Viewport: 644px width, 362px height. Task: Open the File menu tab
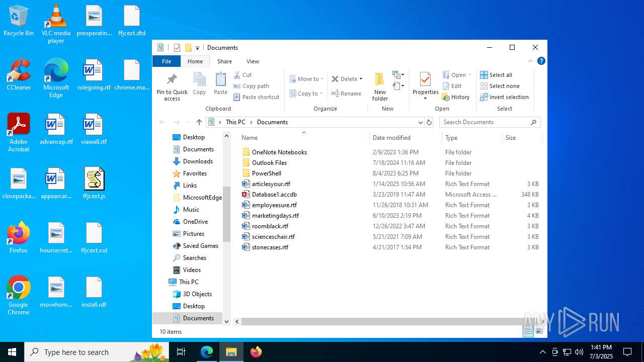(x=167, y=61)
